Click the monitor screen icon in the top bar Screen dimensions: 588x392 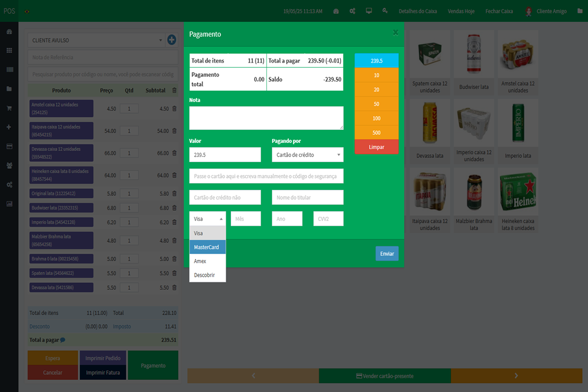(x=369, y=11)
